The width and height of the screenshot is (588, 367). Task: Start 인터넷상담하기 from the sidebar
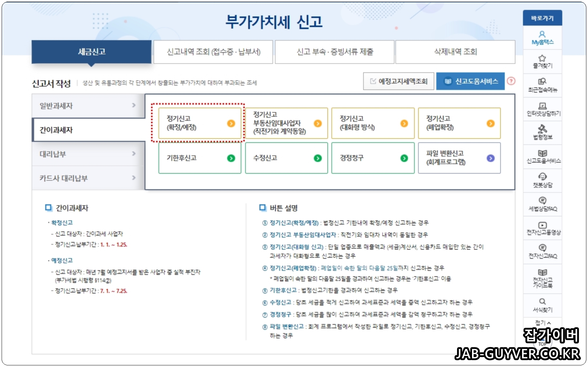[542, 109]
